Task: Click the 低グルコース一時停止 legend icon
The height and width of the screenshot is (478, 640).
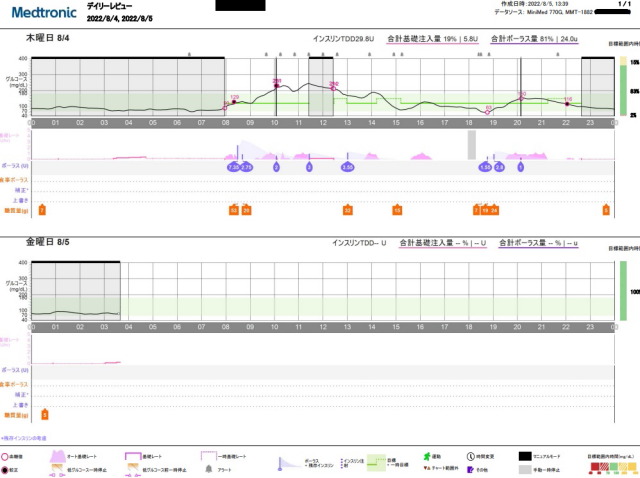Action: tap(58, 470)
